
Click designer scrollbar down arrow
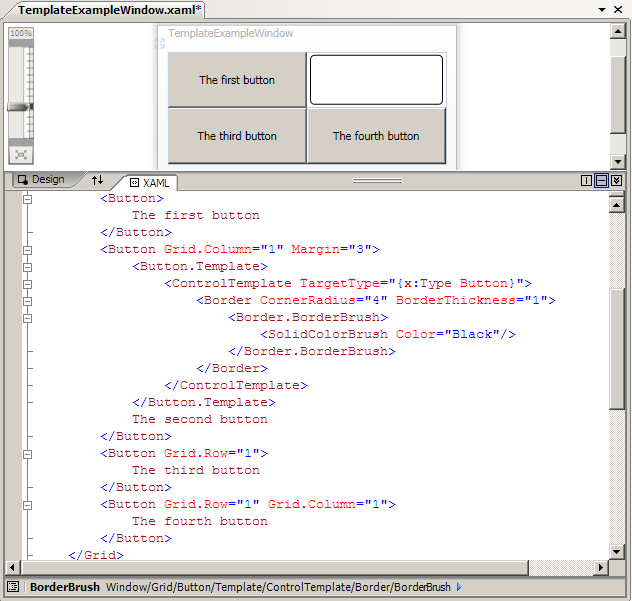tap(617, 162)
